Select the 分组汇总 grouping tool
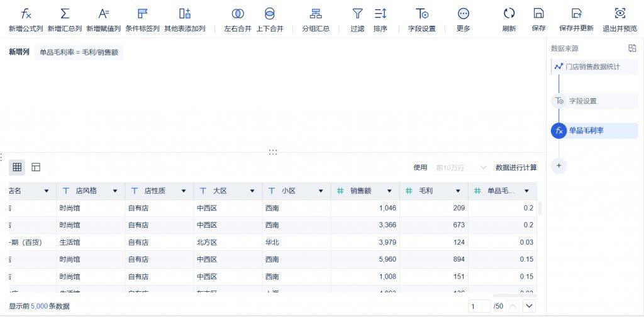This screenshot has height=317, width=644. pyautogui.click(x=316, y=14)
